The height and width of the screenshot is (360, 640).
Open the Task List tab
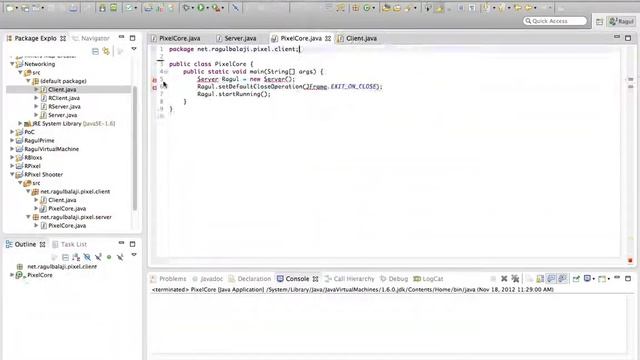coord(69,244)
